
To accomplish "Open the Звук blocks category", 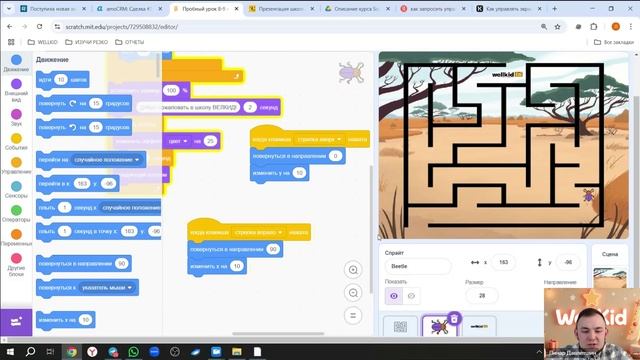I will click(x=16, y=117).
